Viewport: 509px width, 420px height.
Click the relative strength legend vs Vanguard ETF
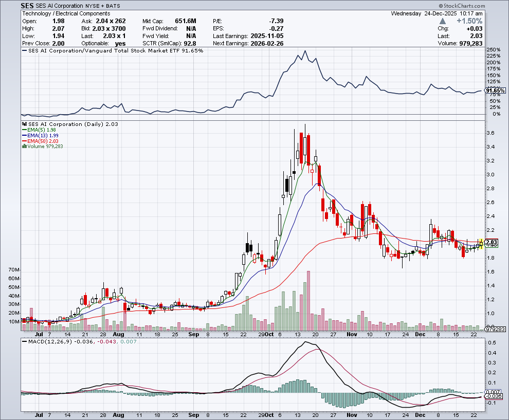[112, 50]
